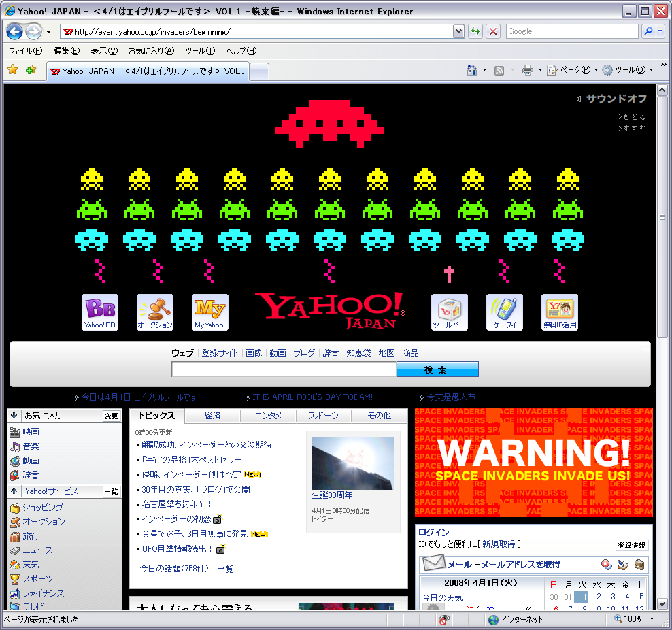
Task: Refresh the page with the green arrows icon
Action: [475, 31]
